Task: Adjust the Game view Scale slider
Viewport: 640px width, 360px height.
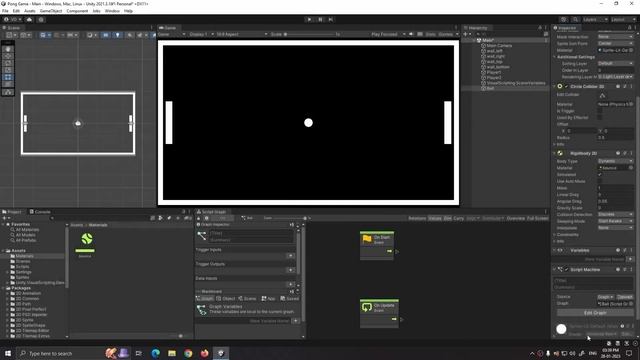Action: pos(310,34)
